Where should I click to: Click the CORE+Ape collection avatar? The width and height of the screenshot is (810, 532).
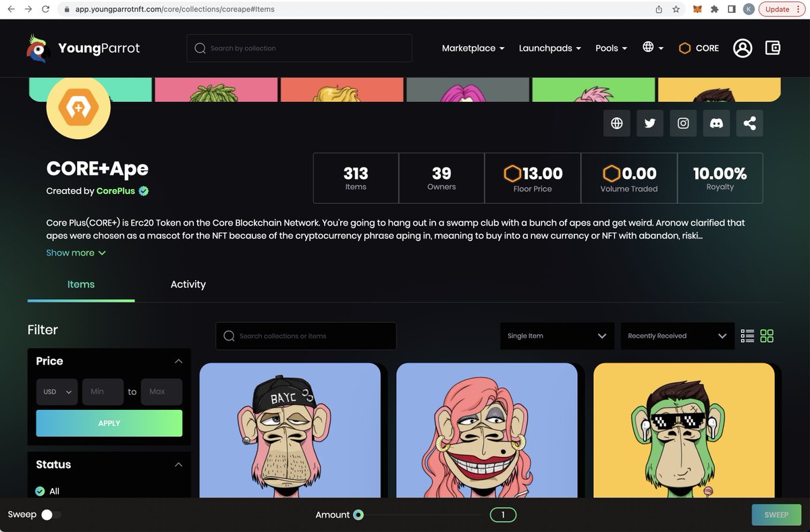point(78,107)
